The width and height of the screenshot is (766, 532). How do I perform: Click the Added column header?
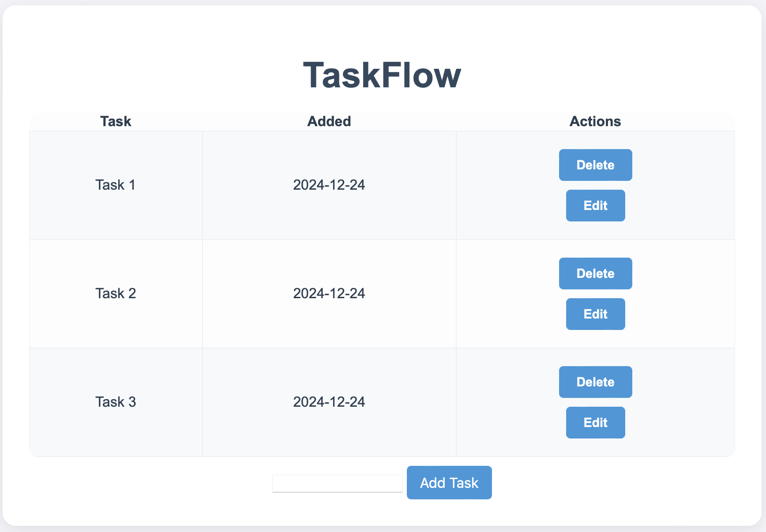coord(329,121)
